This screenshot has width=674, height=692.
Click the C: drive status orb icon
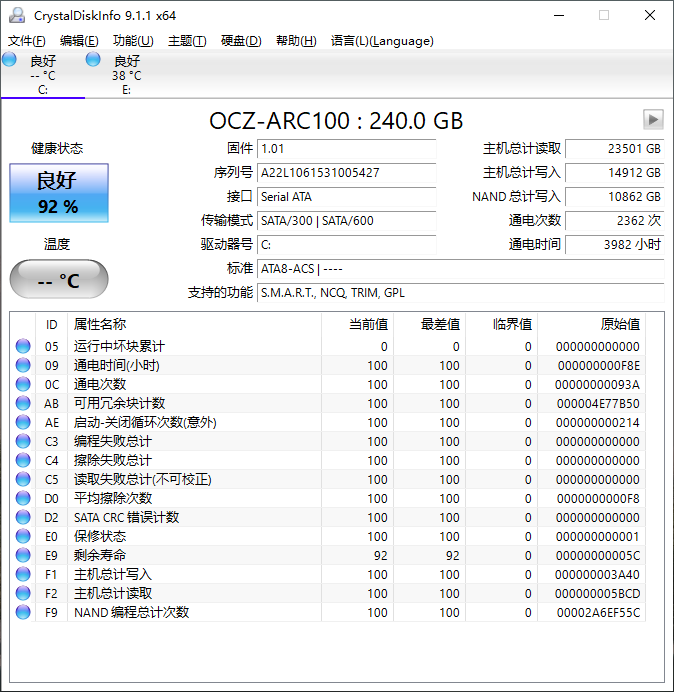(x=10, y=61)
